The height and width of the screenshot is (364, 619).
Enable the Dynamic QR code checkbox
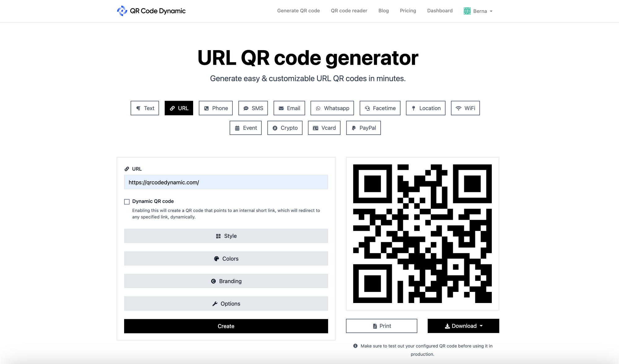click(x=127, y=201)
